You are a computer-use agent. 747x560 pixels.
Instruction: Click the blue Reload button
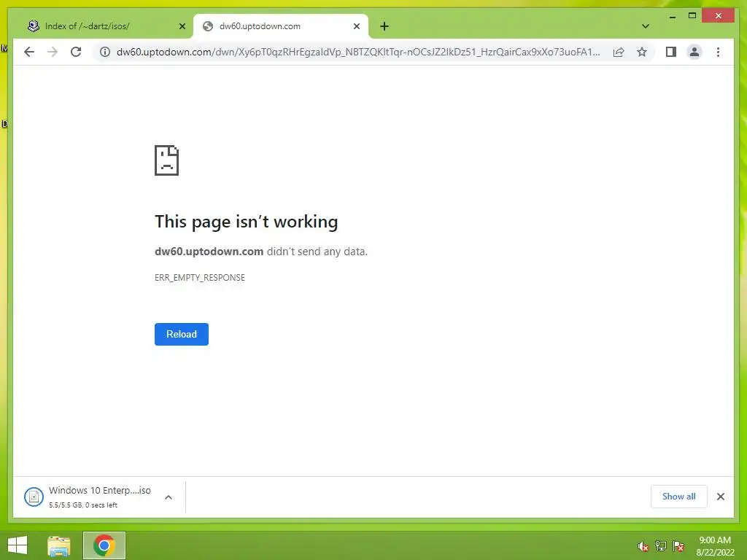pos(182,334)
